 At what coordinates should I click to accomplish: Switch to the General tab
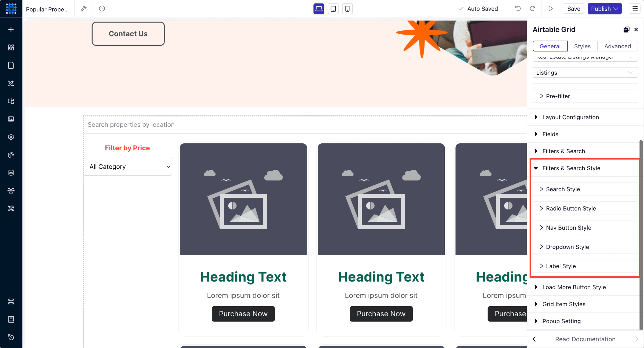point(550,46)
